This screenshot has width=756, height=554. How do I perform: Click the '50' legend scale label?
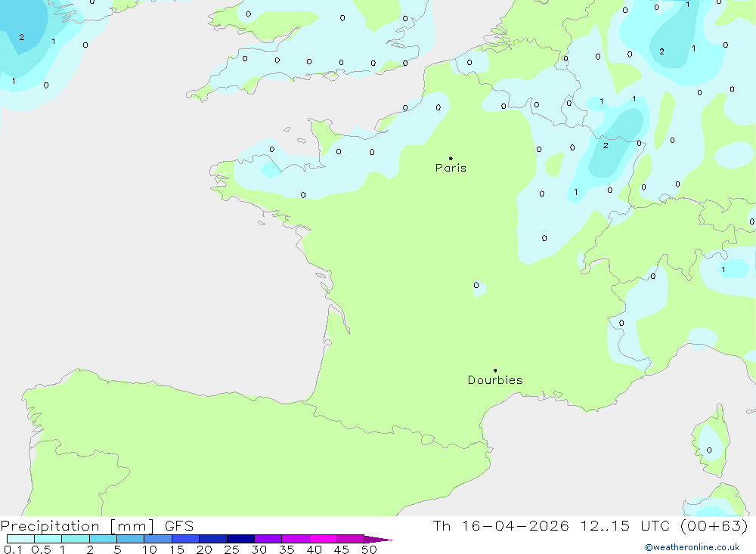point(369,549)
